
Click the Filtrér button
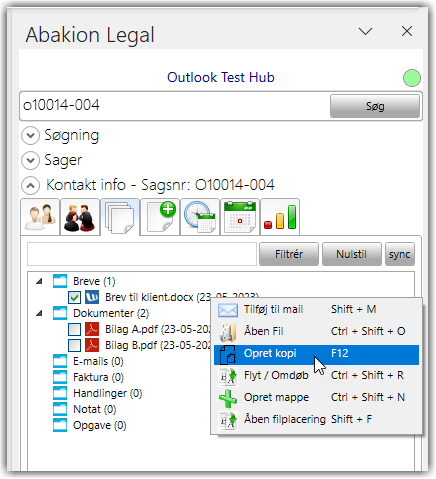pyautogui.click(x=289, y=254)
